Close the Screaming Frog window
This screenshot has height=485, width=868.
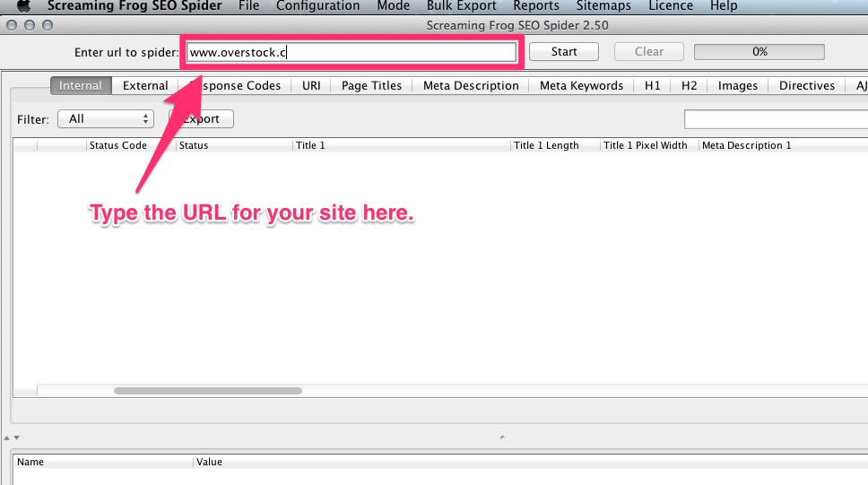point(12,25)
